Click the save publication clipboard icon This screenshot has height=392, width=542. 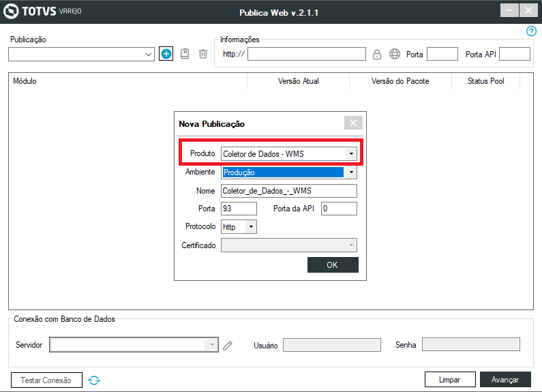pos(185,54)
